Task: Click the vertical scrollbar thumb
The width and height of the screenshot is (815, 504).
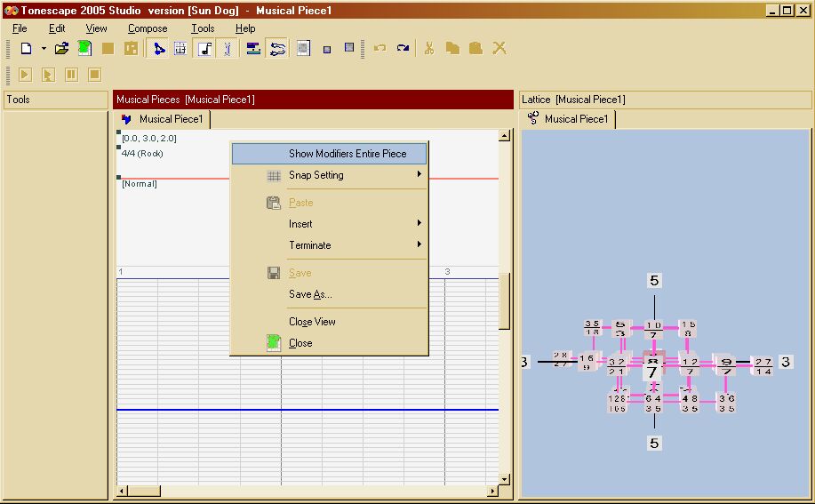Action: [x=504, y=300]
